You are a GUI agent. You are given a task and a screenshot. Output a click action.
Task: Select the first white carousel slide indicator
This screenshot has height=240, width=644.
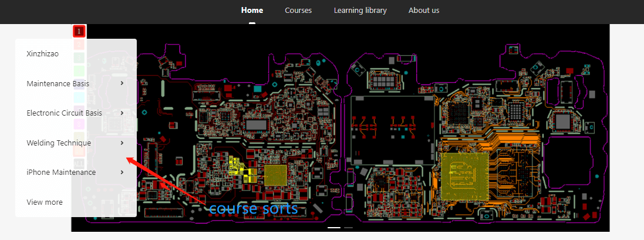(x=333, y=227)
